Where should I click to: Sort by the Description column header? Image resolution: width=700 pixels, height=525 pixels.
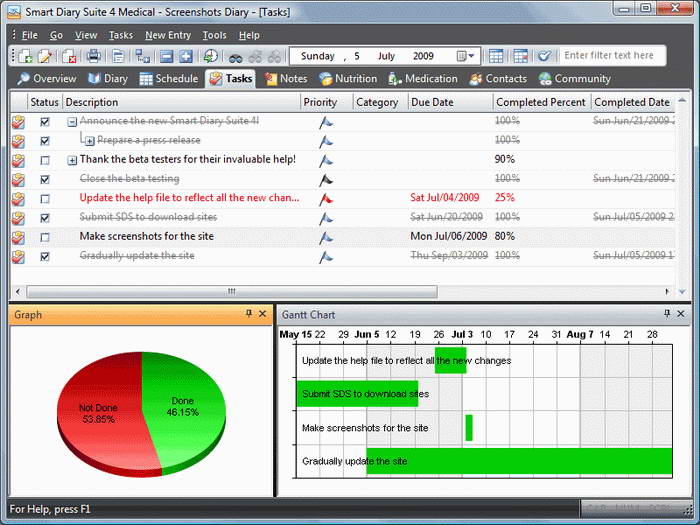[x=182, y=102]
